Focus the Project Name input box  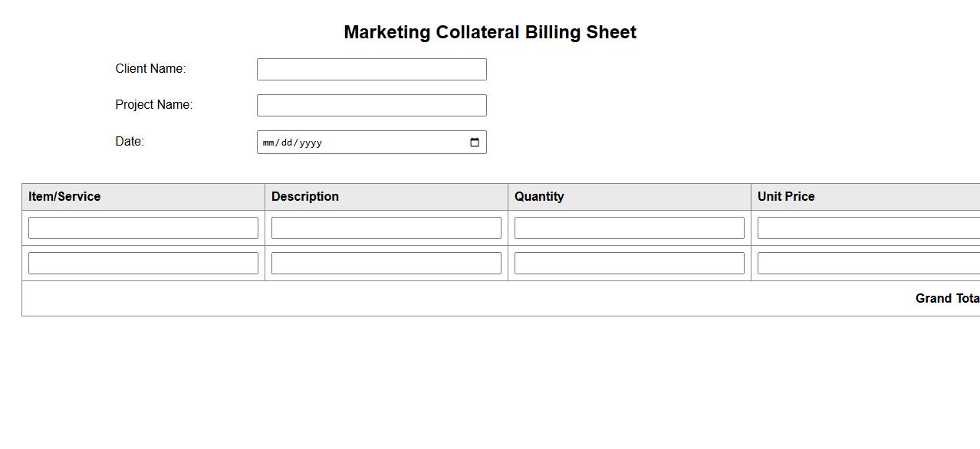coord(371,105)
